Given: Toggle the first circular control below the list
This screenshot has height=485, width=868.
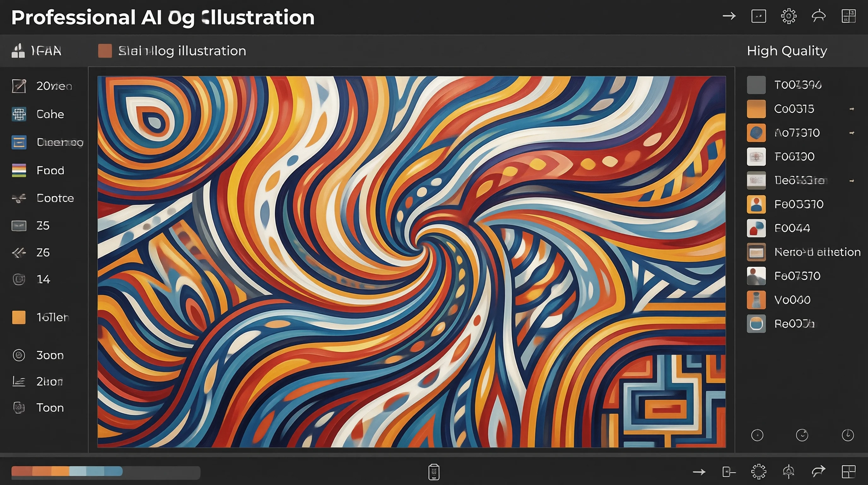Looking at the screenshot, I should pos(757,435).
